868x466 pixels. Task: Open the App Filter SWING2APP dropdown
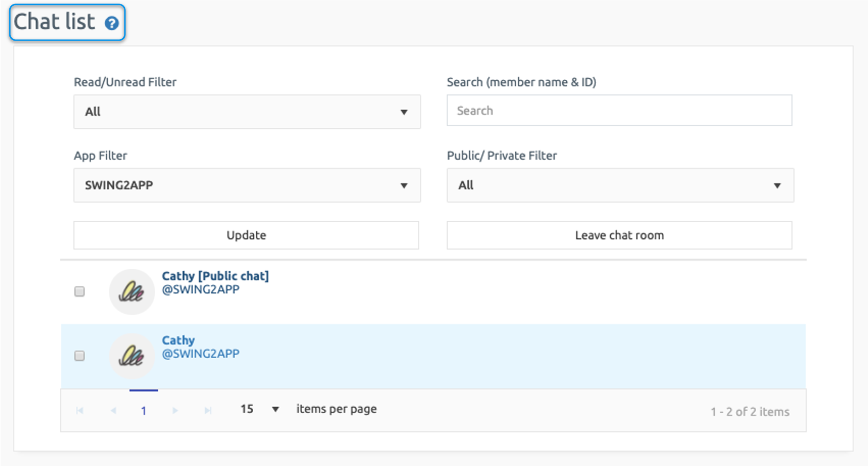point(247,185)
